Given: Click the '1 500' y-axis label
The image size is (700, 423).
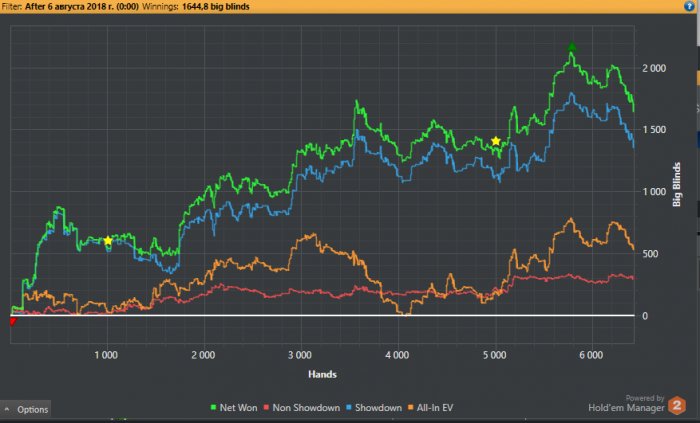Looking at the screenshot, I should (654, 129).
